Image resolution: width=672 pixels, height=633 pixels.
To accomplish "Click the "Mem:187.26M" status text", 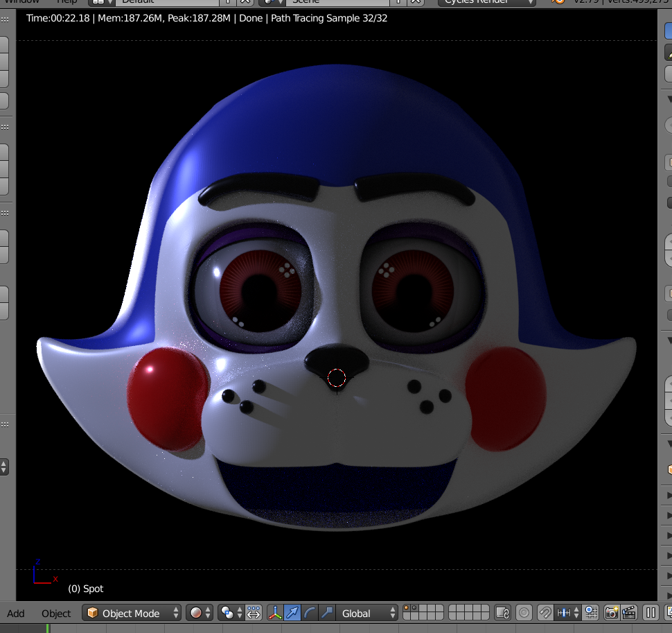I will pyautogui.click(x=130, y=18).
